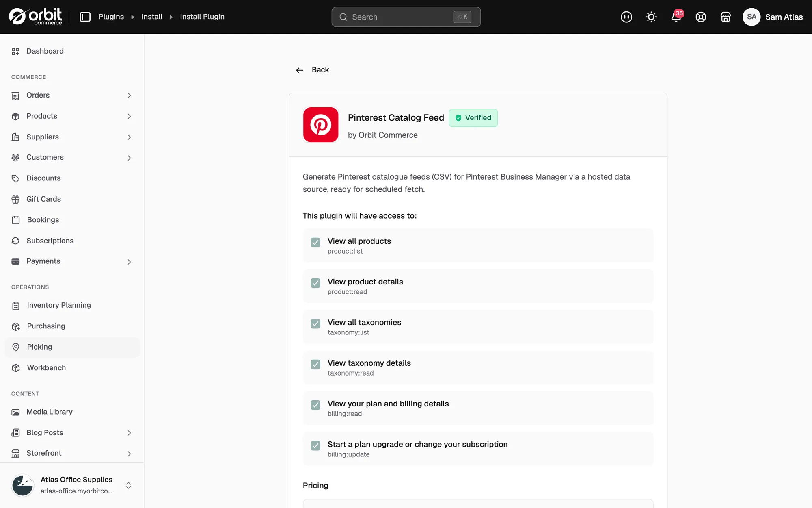Screen dimensions: 812x508
Task: Open Purchasing in the sidebar
Action: [x=72, y=326]
